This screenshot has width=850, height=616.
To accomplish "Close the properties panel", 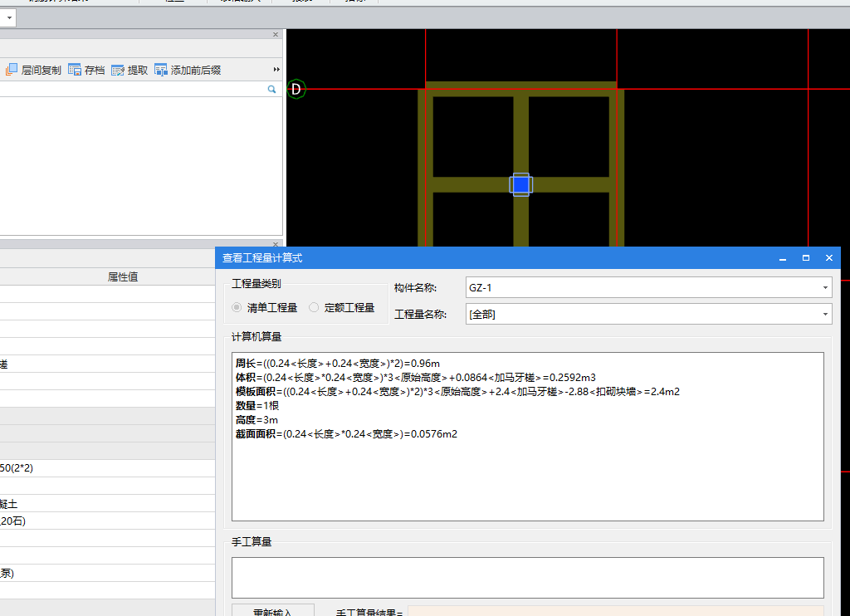I will [x=276, y=244].
